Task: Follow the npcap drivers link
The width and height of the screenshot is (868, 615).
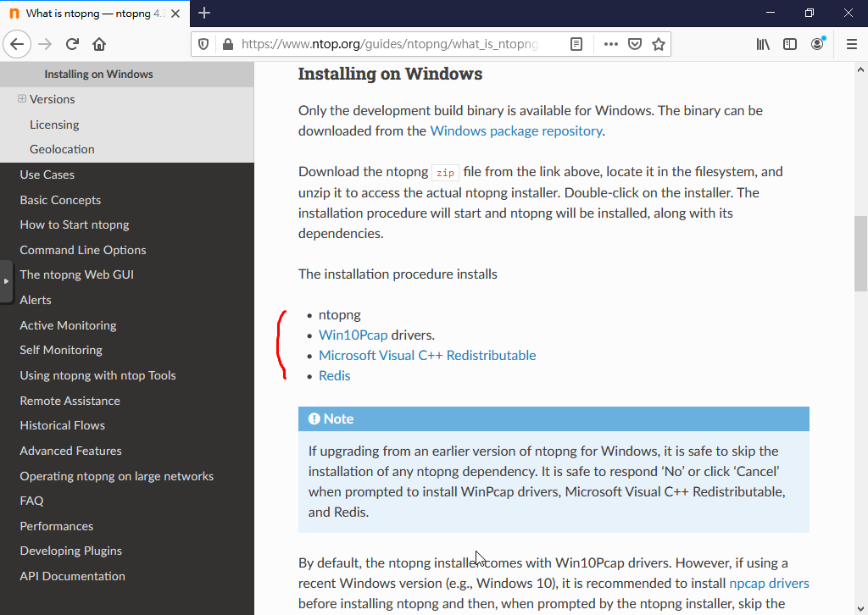Action: pyautogui.click(x=770, y=584)
